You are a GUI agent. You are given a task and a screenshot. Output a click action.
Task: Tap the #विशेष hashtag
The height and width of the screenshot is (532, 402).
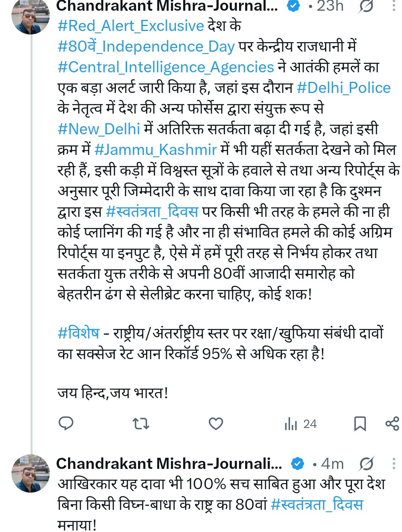coord(78,333)
